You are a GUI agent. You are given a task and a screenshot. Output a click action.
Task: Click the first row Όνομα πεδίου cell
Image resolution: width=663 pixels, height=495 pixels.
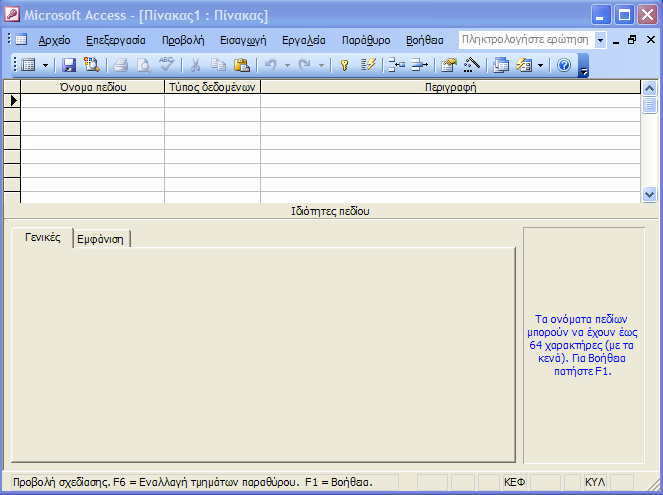[93, 101]
